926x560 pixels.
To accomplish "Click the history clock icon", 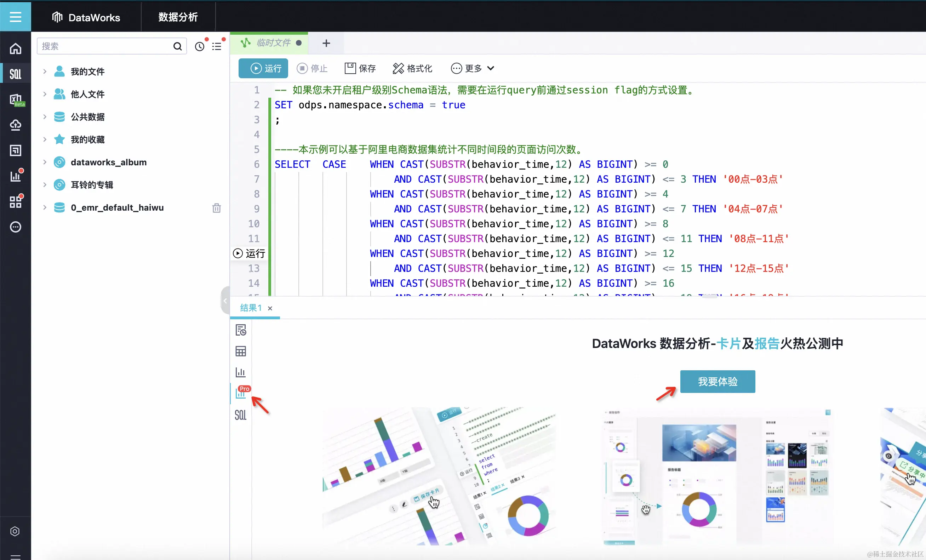I will pos(200,46).
